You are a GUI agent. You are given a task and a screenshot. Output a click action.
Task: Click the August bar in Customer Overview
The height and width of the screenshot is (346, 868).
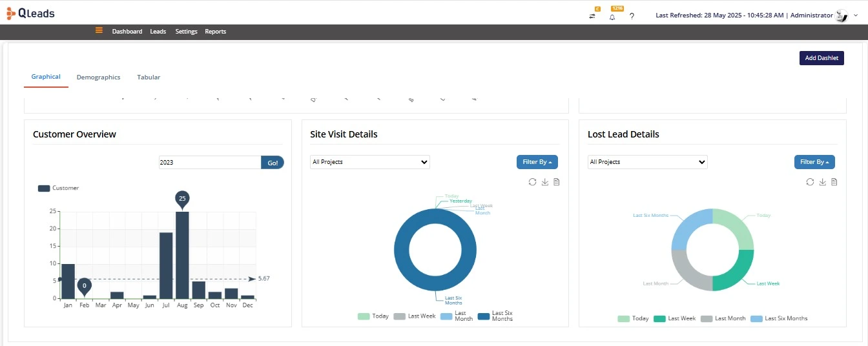[182, 255]
